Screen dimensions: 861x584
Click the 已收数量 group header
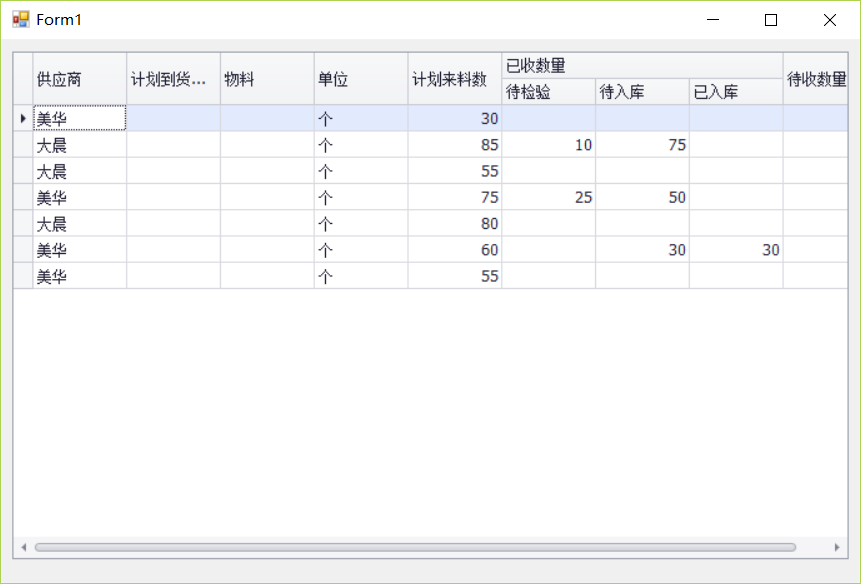click(642, 66)
